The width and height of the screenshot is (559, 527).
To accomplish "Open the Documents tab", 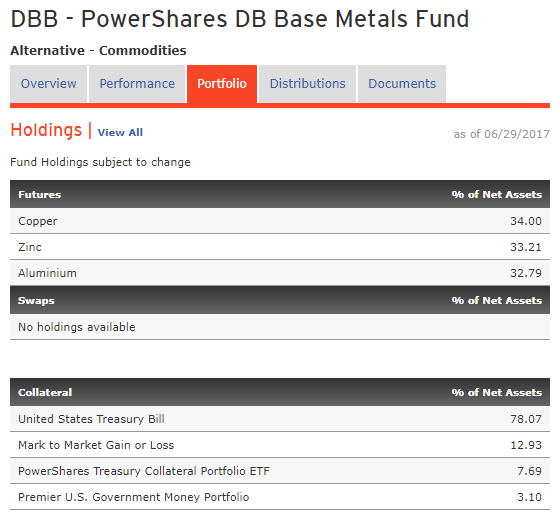I will coord(402,84).
